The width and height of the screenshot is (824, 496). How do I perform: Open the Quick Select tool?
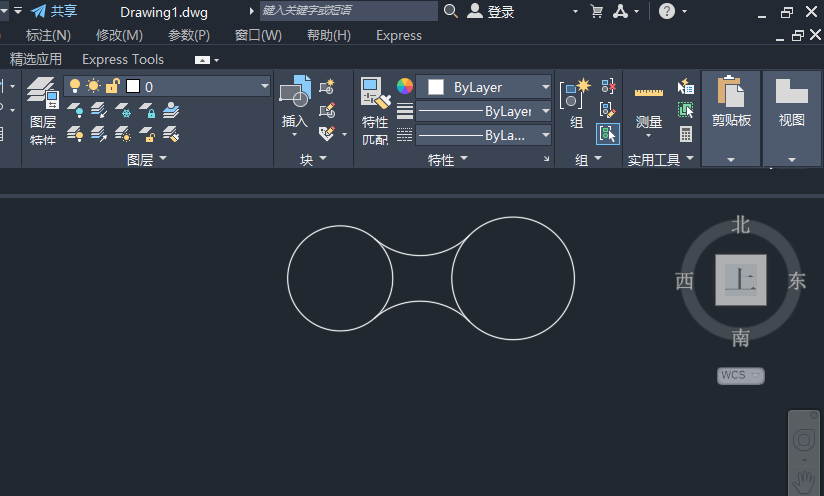[686, 86]
